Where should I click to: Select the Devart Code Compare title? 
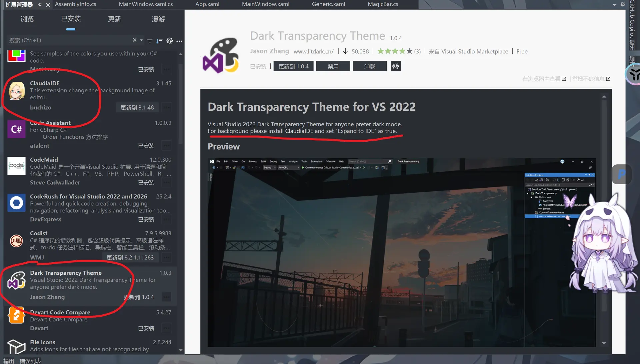60,312
